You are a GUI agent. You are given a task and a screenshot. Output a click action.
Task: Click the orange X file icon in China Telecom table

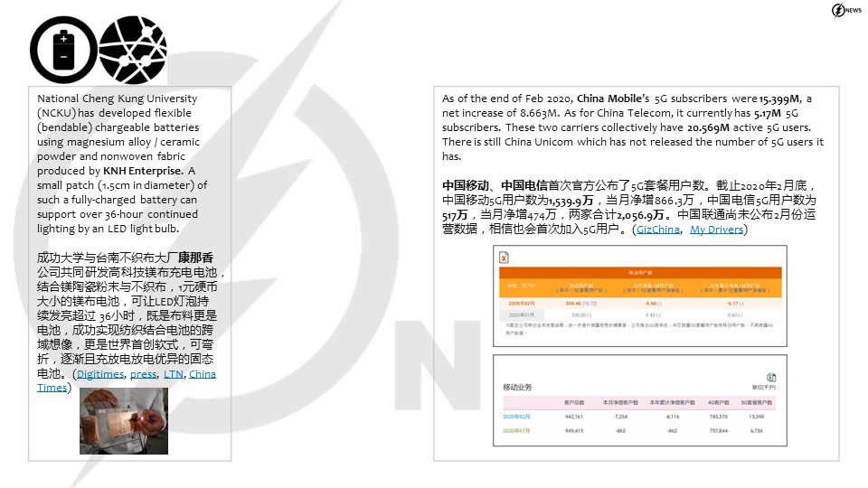point(504,258)
